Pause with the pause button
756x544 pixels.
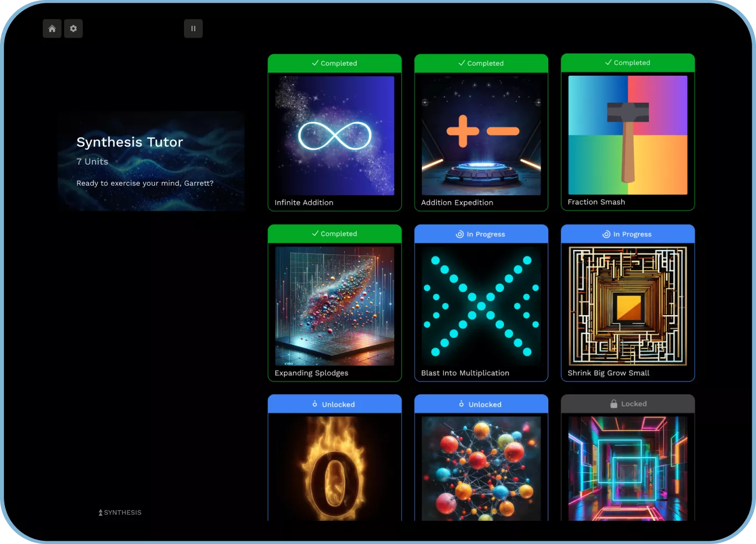pyautogui.click(x=193, y=29)
